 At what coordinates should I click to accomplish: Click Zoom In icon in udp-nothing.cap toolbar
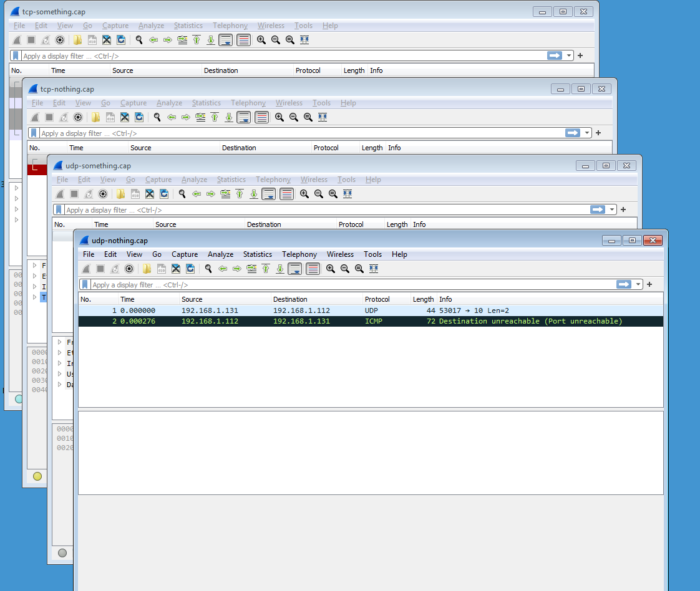(331, 269)
